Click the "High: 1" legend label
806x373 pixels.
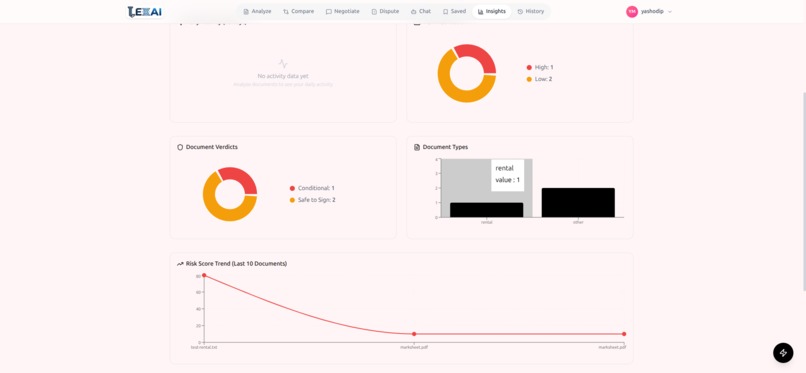click(x=544, y=67)
